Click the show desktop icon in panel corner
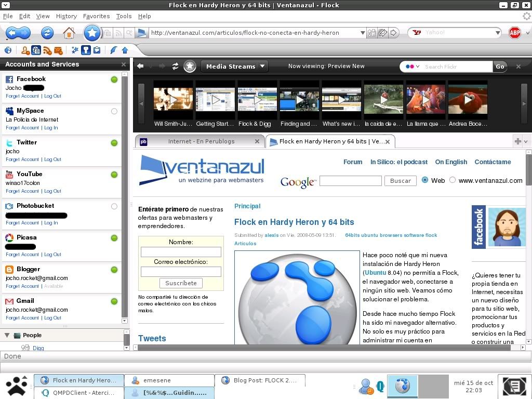The width and height of the screenshot is (532, 399). [x=514, y=386]
